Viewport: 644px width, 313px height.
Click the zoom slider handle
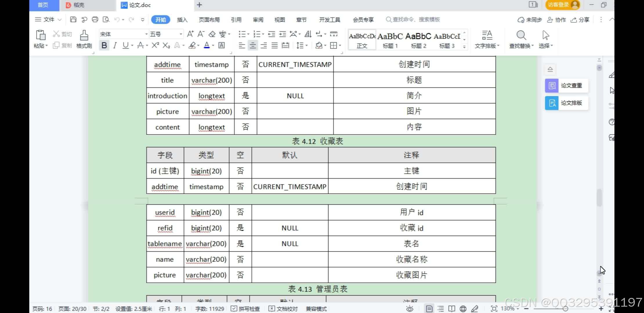pos(565,309)
